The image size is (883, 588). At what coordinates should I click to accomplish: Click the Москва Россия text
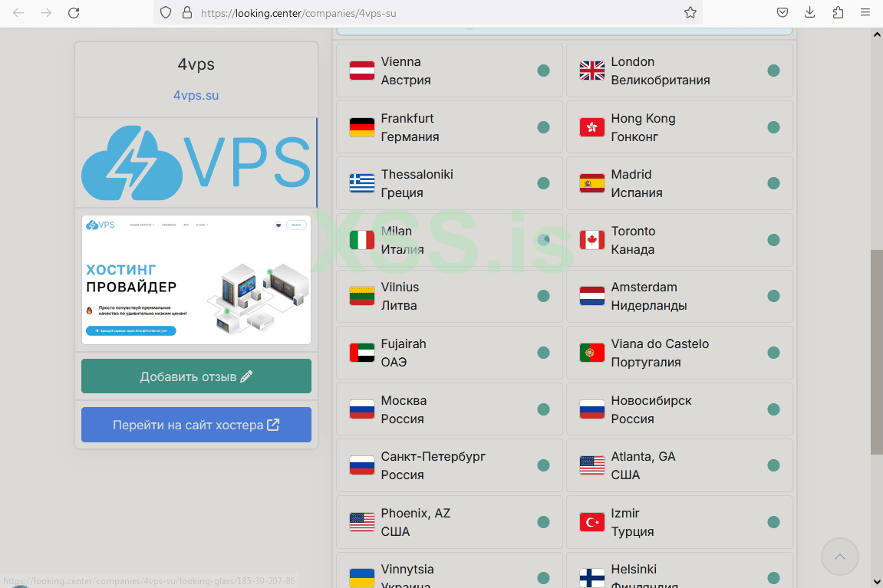[404, 409]
